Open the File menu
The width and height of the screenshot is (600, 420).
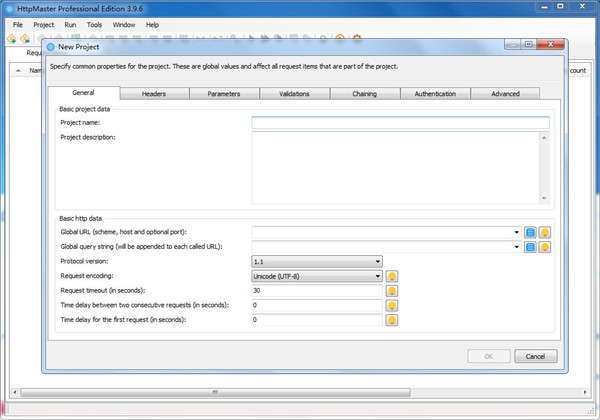click(x=18, y=25)
